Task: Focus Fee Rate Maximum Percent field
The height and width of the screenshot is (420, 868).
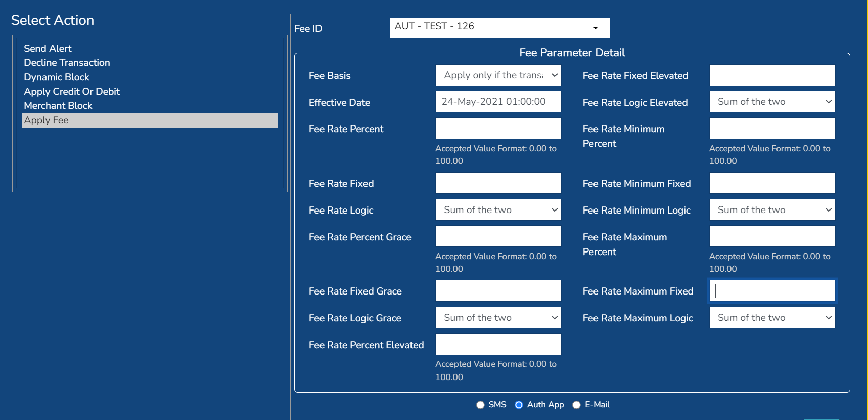Action: (772, 236)
